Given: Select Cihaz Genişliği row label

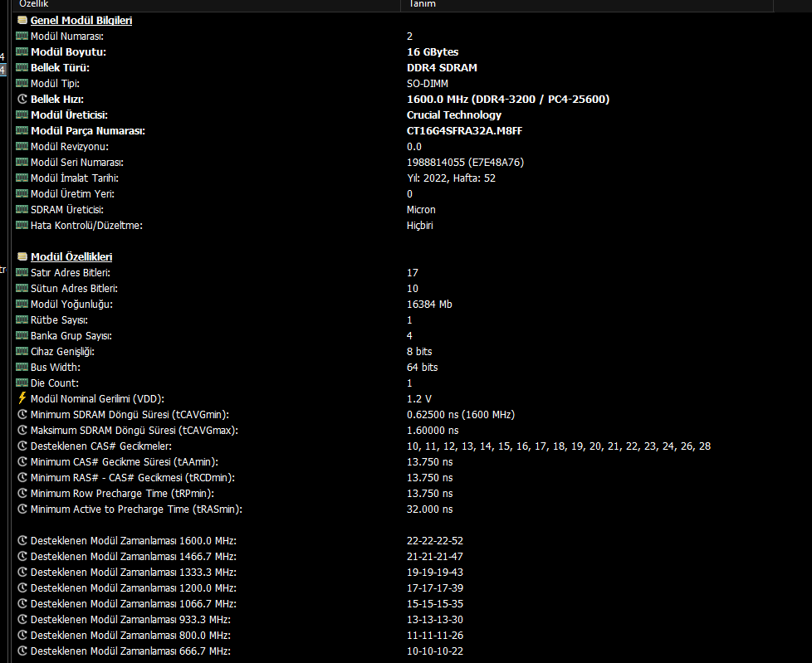Looking at the screenshot, I should tap(62, 352).
